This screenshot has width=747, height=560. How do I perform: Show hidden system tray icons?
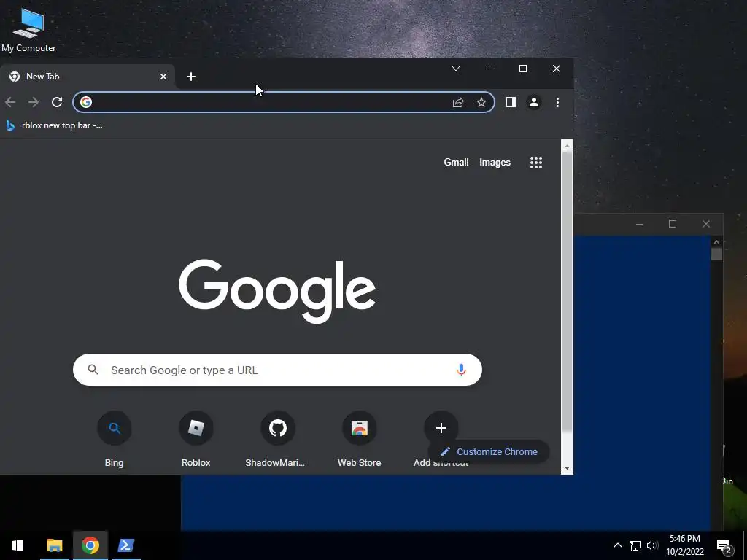[x=617, y=545]
